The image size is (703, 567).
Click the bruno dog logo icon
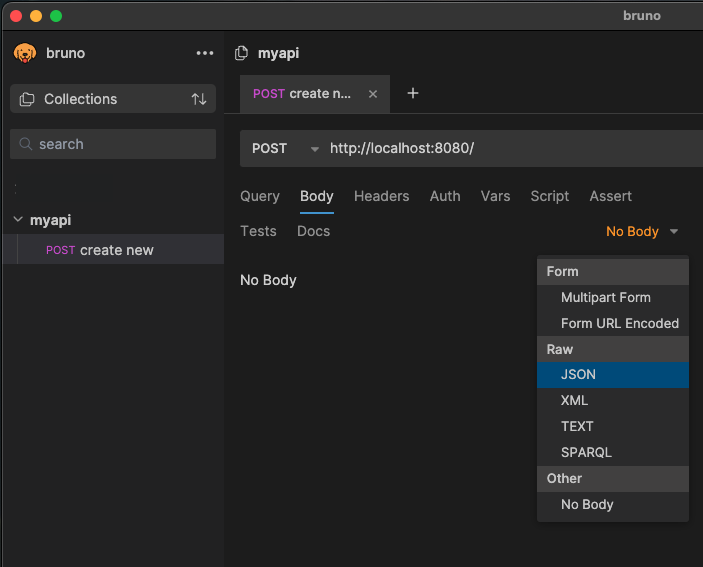tap(25, 53)
